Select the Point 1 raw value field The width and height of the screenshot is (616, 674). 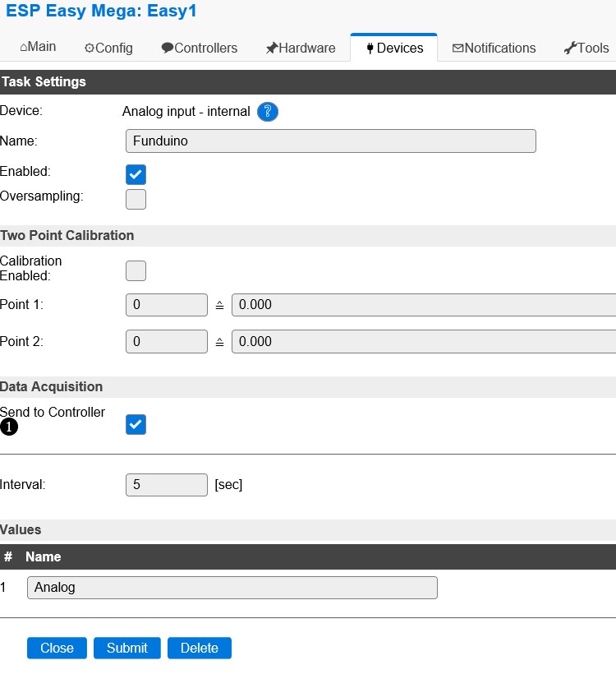click(167, 305)
